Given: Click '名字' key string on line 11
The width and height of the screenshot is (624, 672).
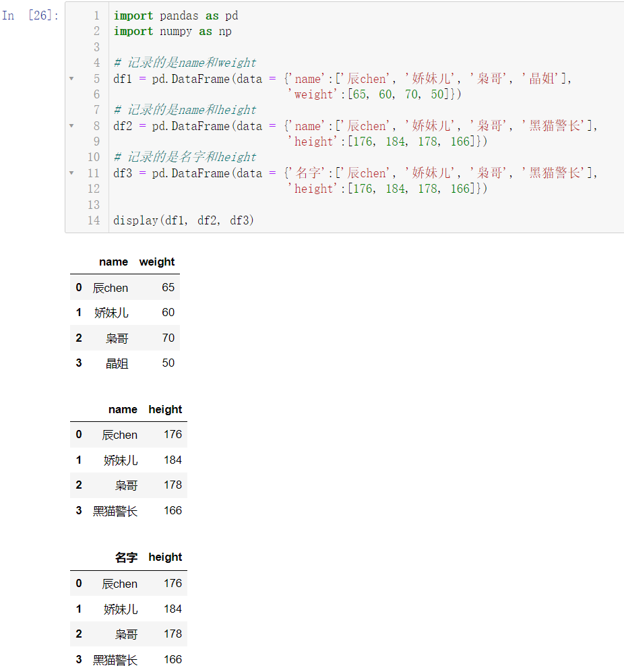Looking at the screenshot, I should pyautogui.click(x=308, y=173).
